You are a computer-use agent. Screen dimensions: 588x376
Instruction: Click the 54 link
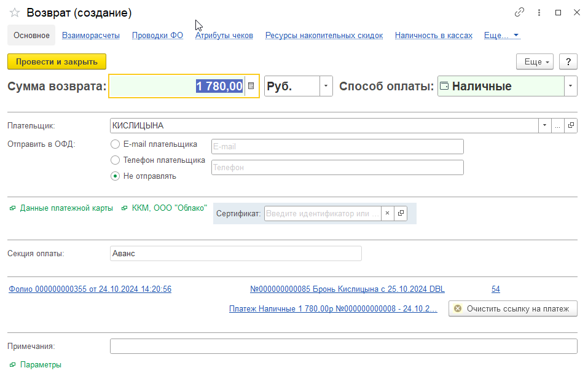coord(496,289)
